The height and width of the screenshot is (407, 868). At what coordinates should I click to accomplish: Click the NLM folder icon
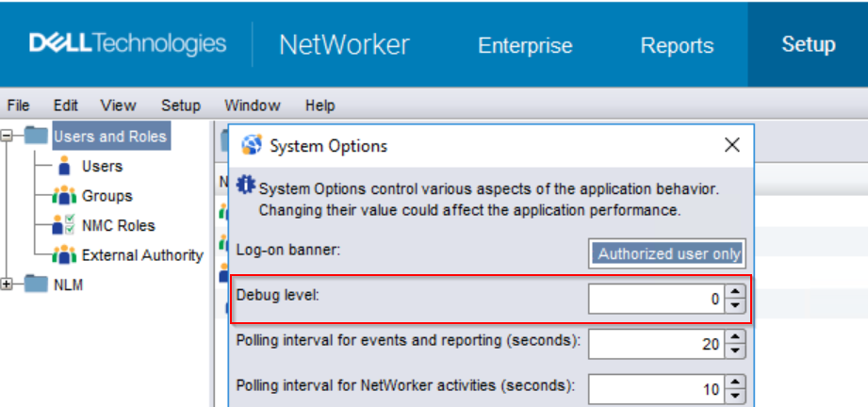tap(36, 284)
